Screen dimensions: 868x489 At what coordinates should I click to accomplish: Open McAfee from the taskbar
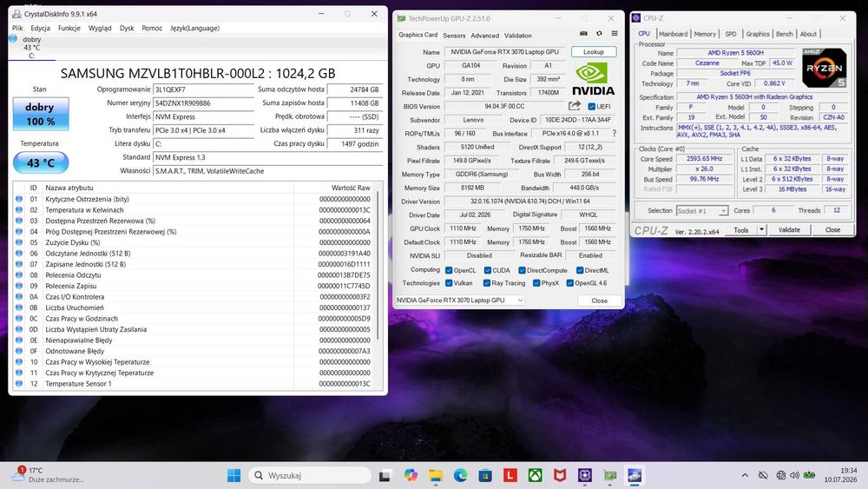[x=560, y=475]
